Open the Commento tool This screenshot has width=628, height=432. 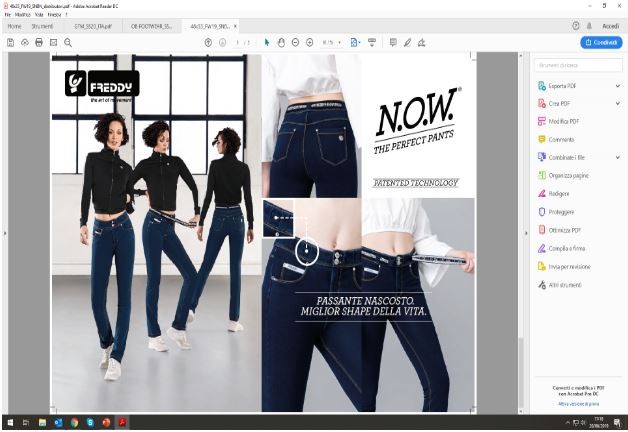[x=561, y=139]
